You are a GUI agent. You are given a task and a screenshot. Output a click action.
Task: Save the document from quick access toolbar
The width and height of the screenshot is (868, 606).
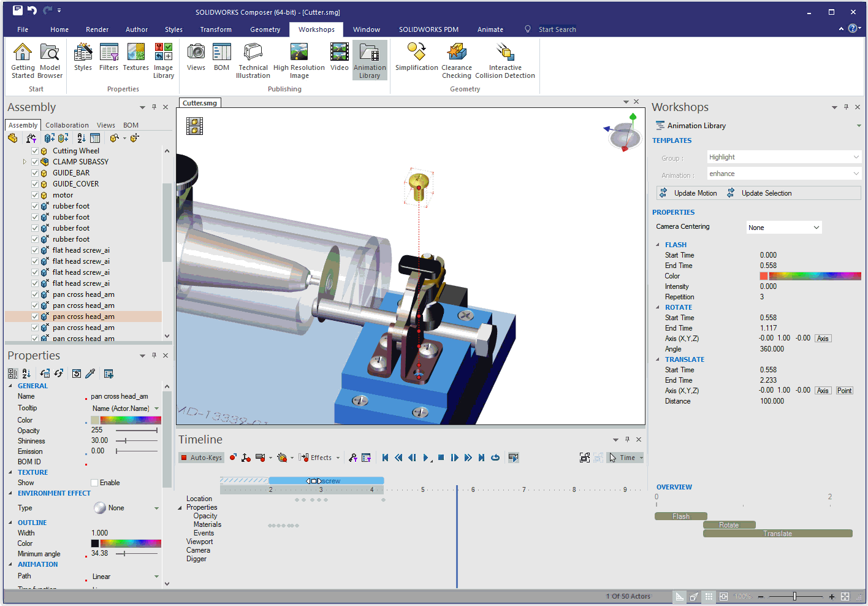click(x=17, y=10)
